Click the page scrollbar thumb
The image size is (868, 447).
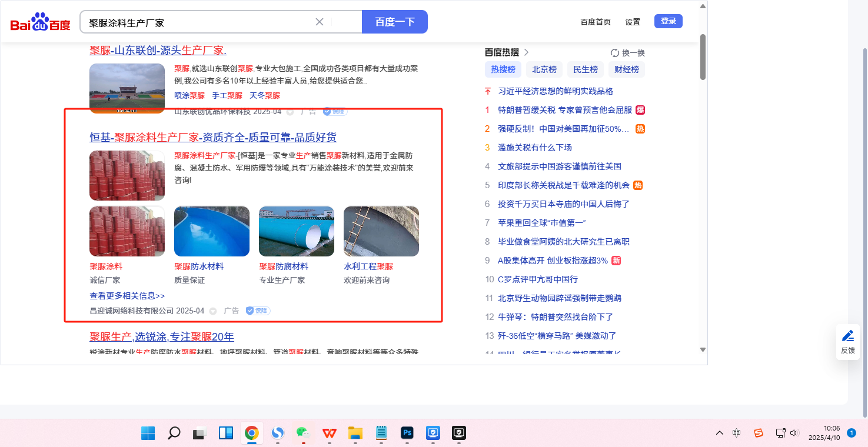[703, 56]
